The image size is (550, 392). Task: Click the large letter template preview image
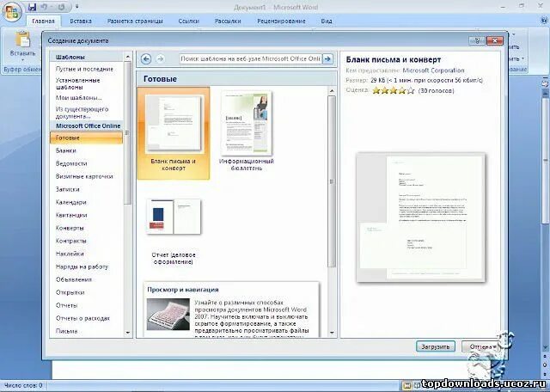pyautogui.click(x=420, y=217)
